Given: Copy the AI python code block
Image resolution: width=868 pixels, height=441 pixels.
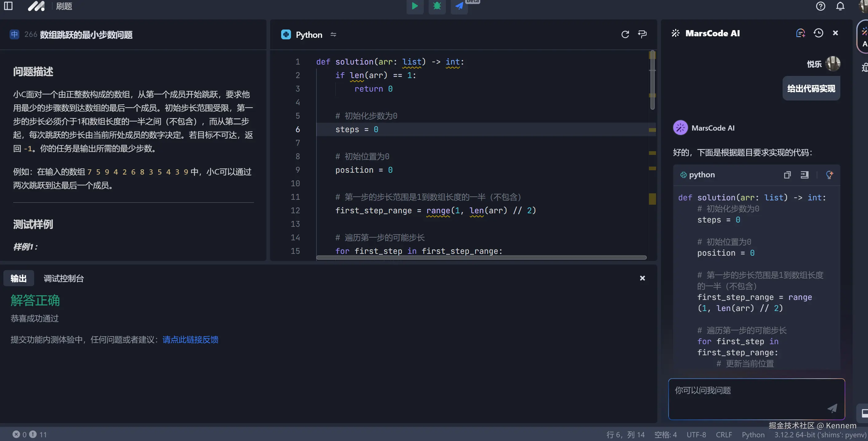Looking at the screenshot, I should (787, 175).
